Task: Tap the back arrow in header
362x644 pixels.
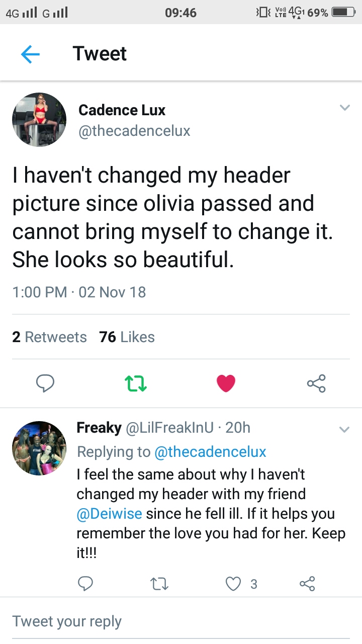Action: coord(30,54)
